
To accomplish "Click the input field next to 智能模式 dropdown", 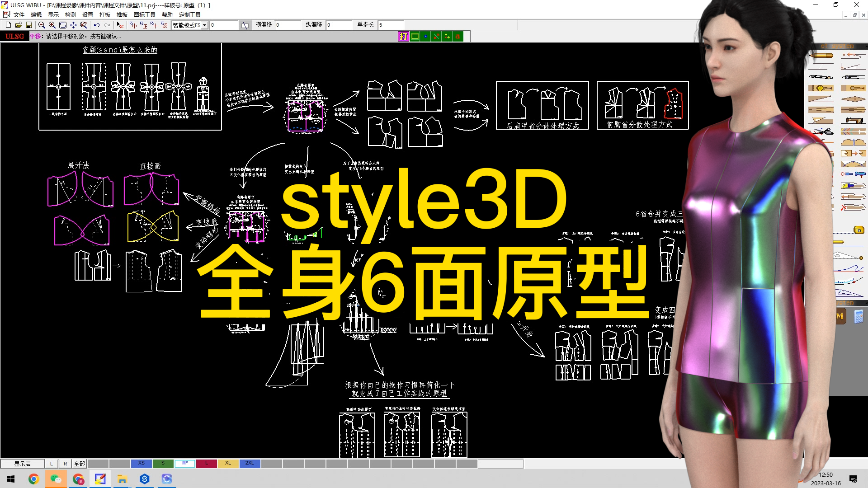I will [x=224, y=25].
